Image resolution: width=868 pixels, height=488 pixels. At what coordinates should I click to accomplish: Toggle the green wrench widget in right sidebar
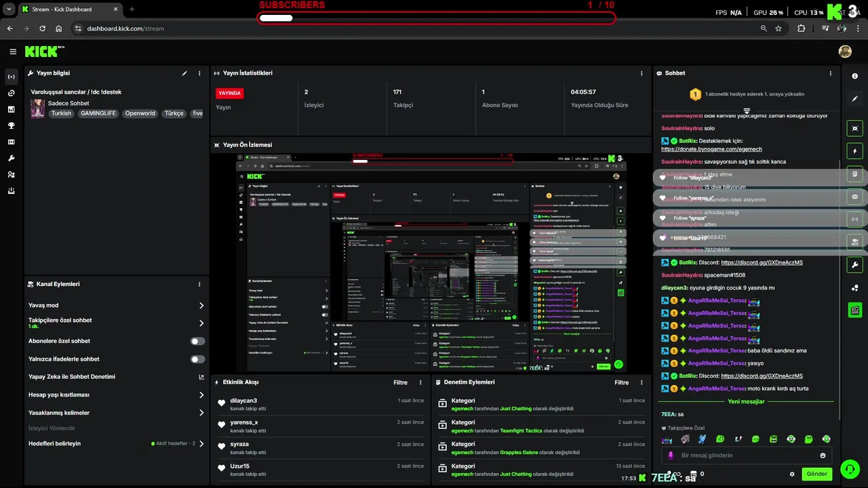click(854, 265)
